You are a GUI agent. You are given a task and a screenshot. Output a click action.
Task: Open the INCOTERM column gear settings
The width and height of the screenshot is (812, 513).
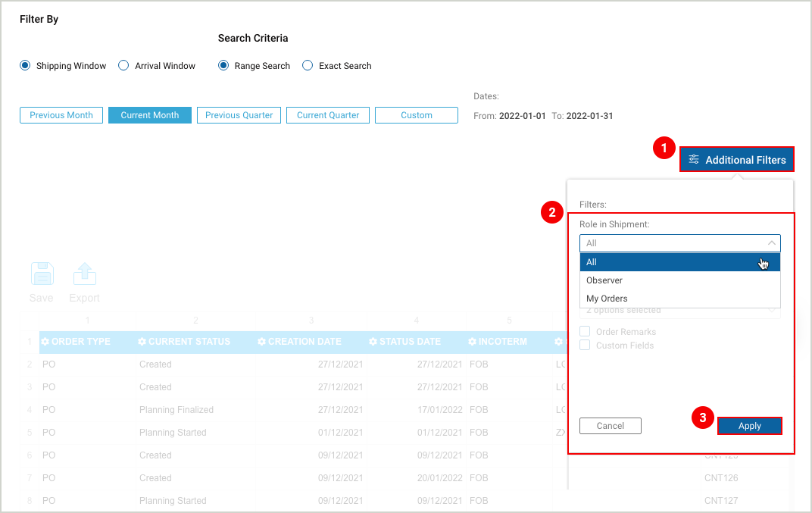pos(472,342)
